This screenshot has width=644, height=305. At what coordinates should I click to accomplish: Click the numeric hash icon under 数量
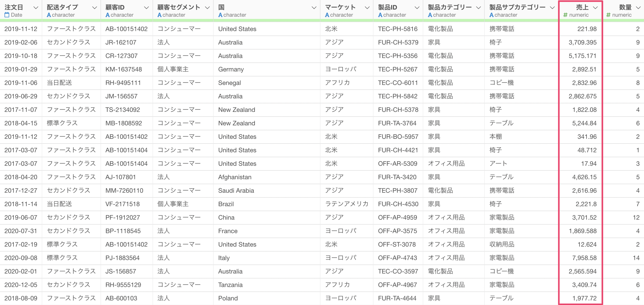pyautogui.click(x=608, y=15)
